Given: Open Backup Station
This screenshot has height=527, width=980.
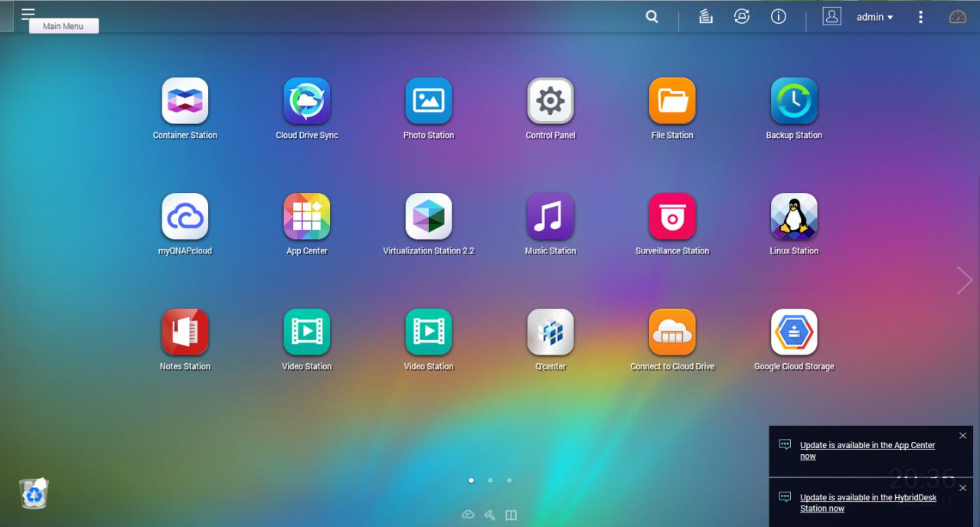Looking at the screenshot, I should point(794,101).
